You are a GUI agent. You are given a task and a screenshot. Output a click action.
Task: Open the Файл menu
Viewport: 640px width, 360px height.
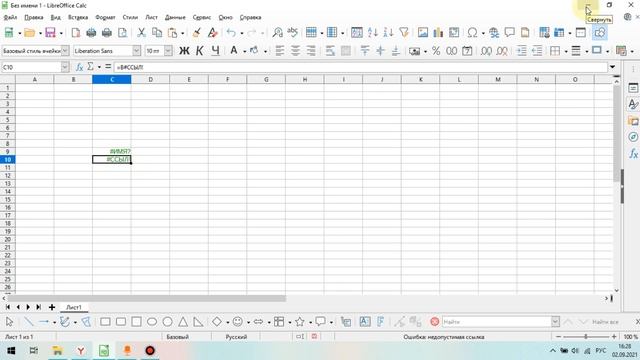tap(10, 17)
